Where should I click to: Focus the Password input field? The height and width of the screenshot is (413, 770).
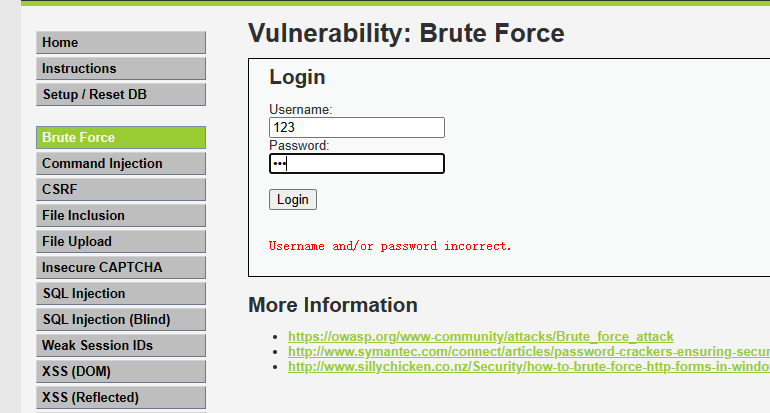tap(356, 164)
